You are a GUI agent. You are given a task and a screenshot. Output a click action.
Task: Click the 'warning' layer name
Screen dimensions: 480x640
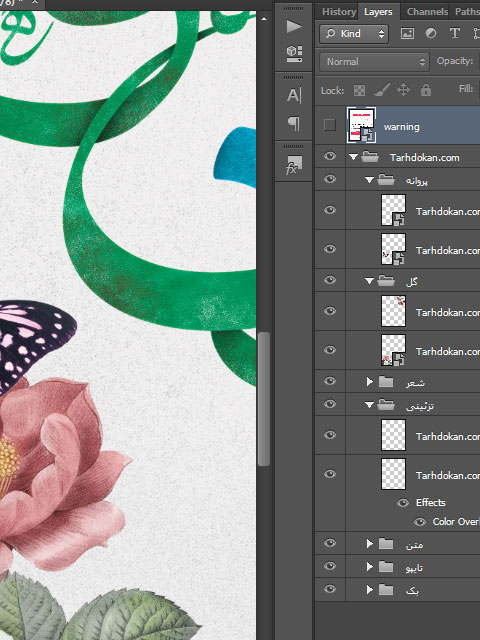tap(401, 127)
